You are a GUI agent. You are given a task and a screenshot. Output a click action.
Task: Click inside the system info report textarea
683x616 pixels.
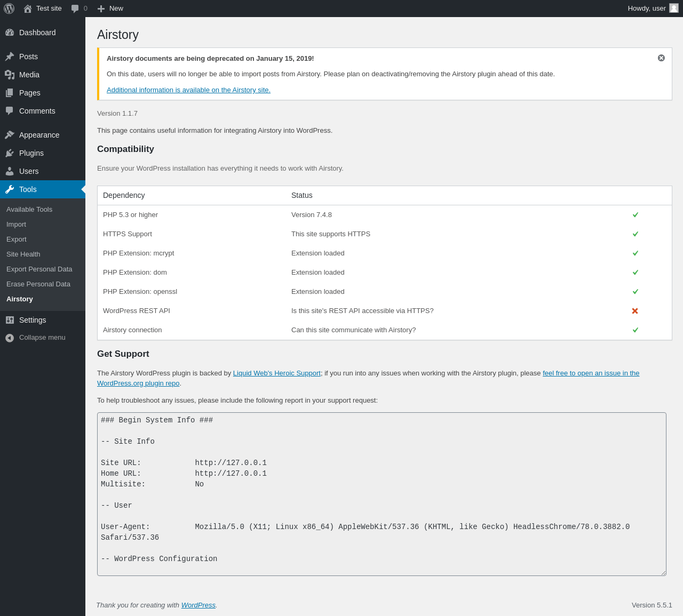click(x=382, y=494)
